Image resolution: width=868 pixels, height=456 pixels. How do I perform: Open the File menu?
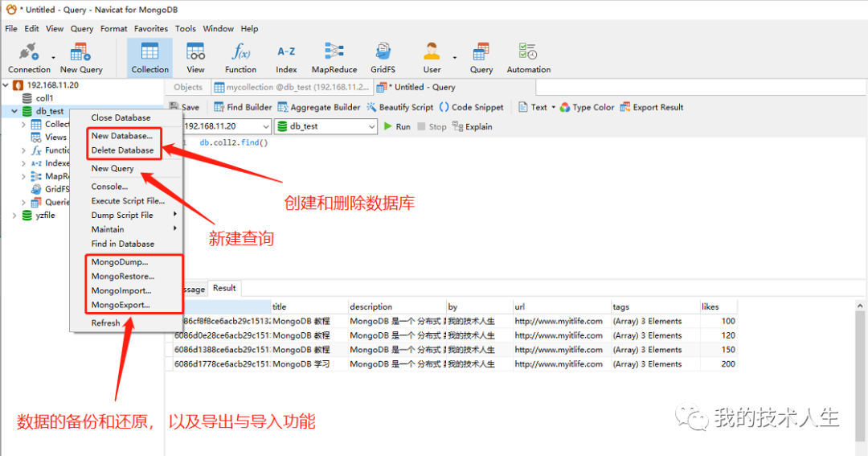point(11,28)
